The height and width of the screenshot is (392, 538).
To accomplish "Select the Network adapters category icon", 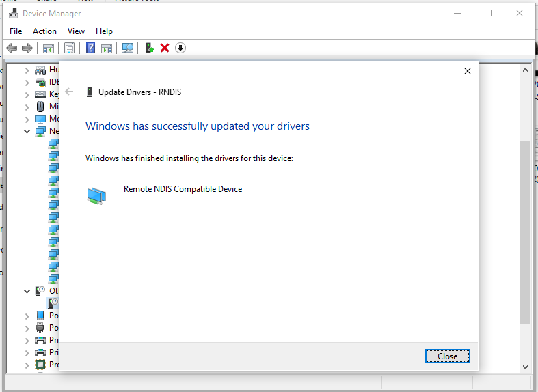I will point(40,131).
